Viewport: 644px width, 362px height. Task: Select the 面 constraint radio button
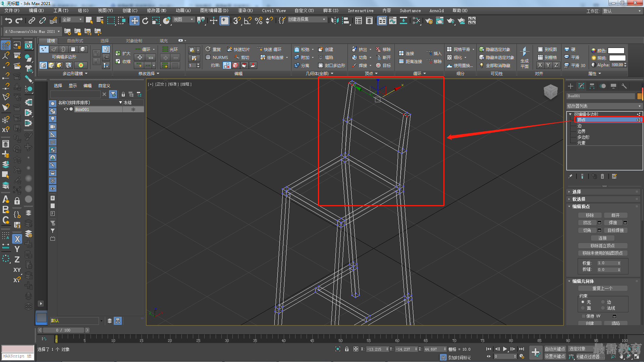point(583,308)
